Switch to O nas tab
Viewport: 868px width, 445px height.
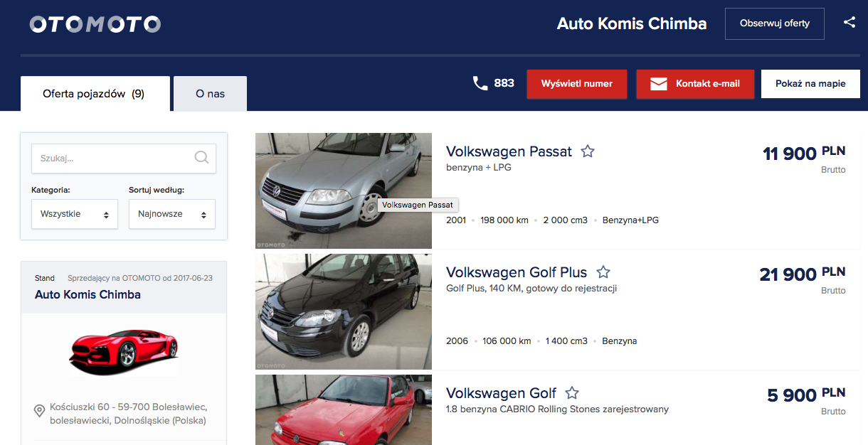[x=211, y=94]
